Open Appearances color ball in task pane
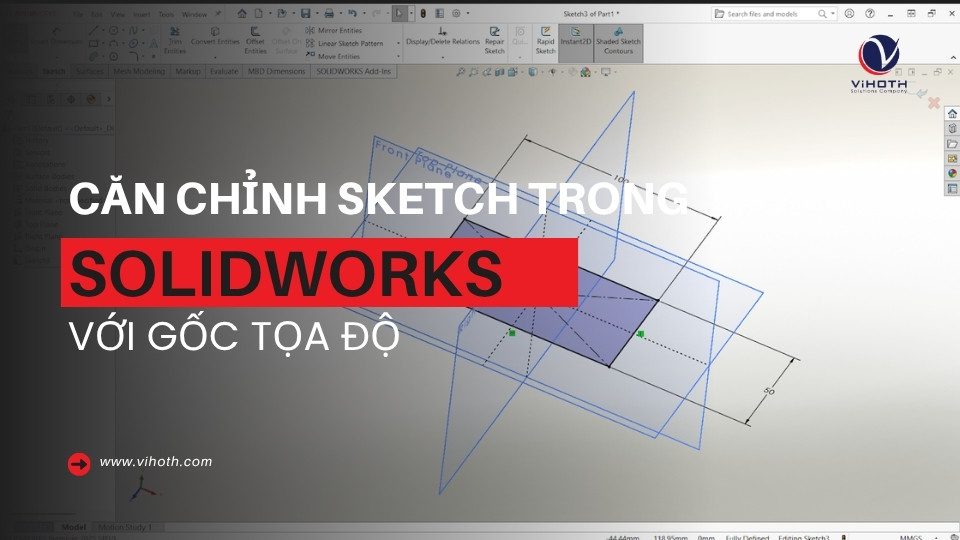Screen dimensions: 960x540 (x=952, y=173)
